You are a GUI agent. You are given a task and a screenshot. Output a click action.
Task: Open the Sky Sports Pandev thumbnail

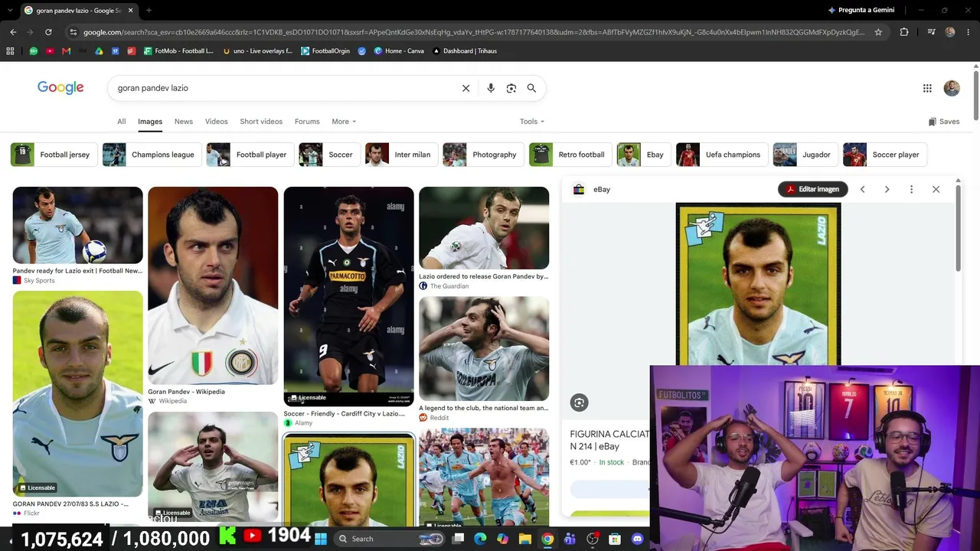[77, 226]
